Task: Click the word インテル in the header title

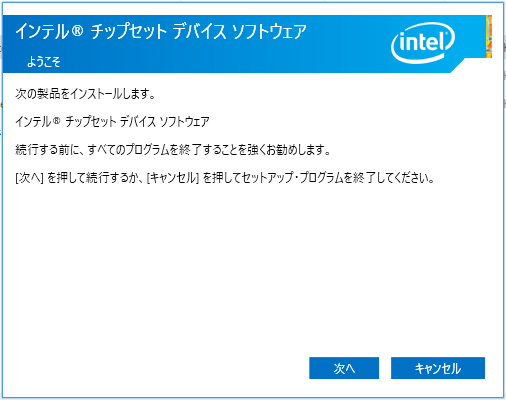Action: click(42, 32)
